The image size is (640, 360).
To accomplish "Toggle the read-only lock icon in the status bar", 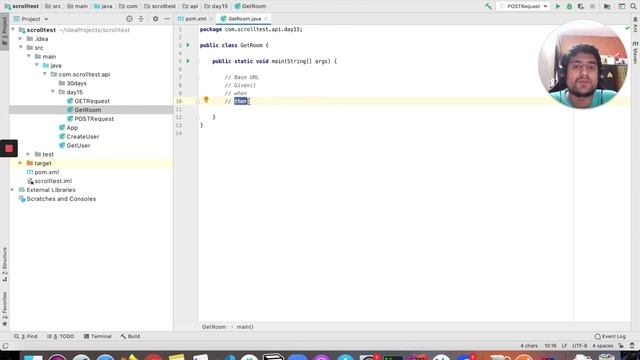I will point(621,346).
